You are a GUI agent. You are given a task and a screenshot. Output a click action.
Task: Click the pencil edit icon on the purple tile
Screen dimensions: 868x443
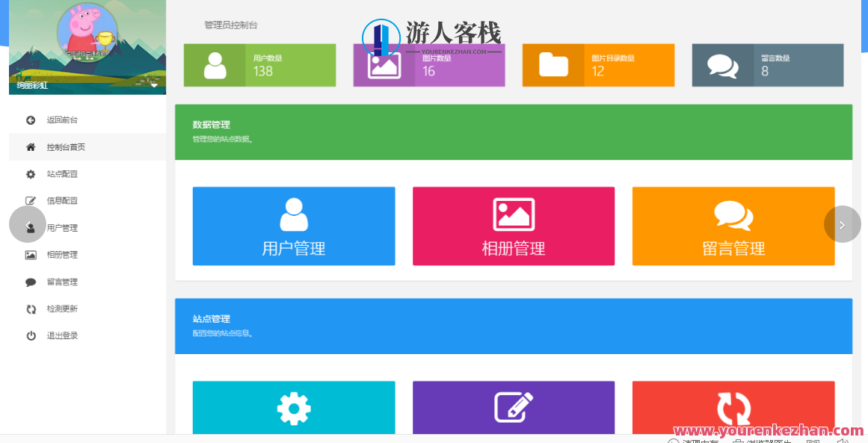(x=514, y=408)
